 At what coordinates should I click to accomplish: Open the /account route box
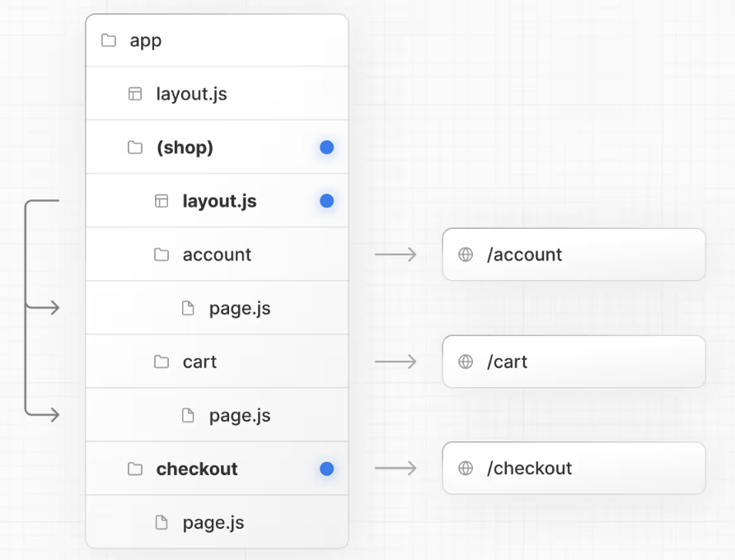[x=573, y=254]
